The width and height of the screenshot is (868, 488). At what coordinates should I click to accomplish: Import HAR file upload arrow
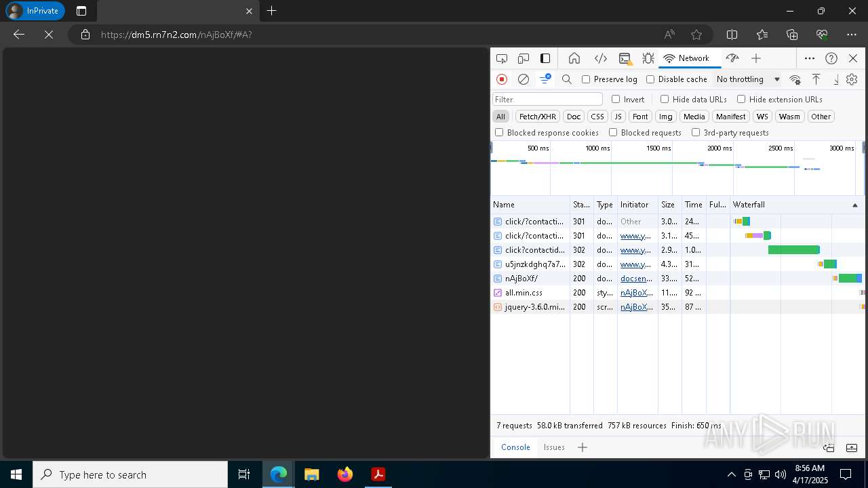[x=816, y=79]
